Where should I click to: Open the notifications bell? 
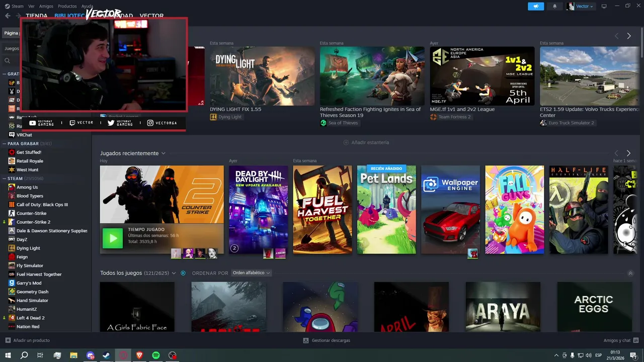tap(554, 6)
